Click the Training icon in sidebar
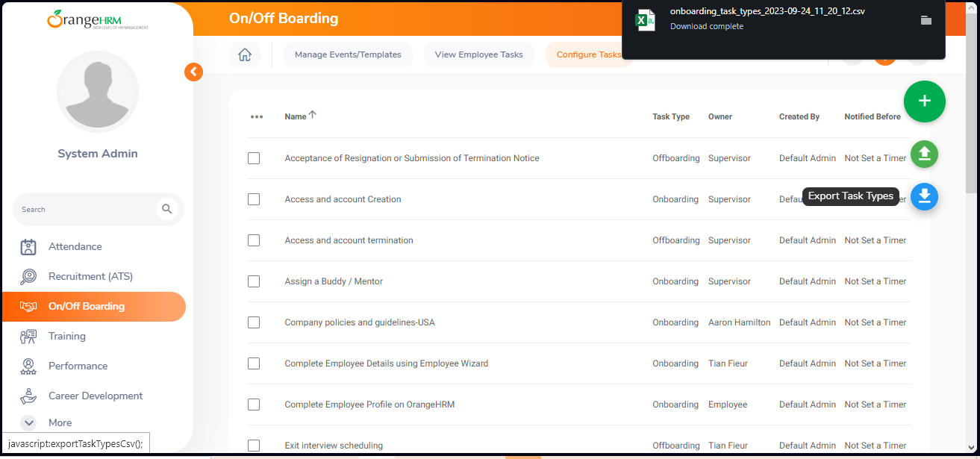Viewport: 980px width, 459px height. [x=28, y=337]
